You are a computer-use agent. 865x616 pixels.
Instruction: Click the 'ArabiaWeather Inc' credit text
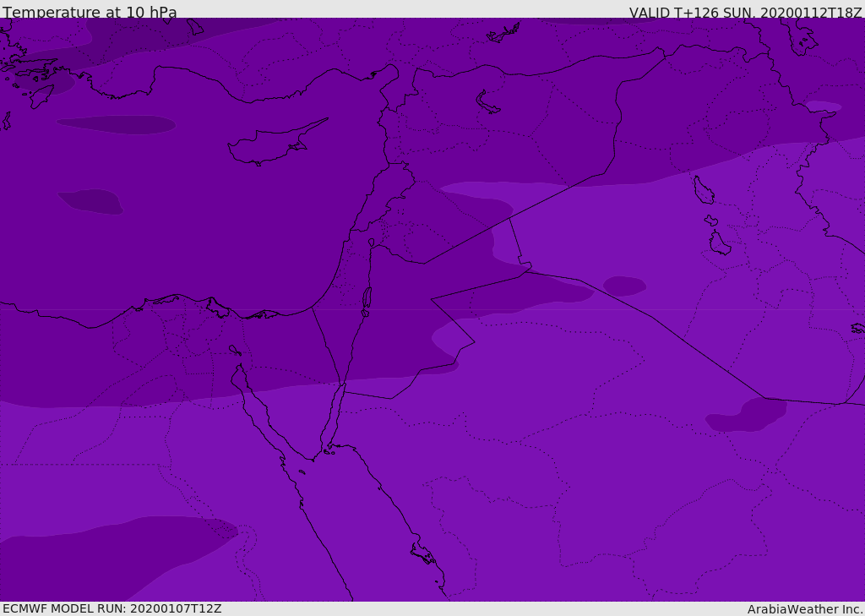click(x=804, y=609)
